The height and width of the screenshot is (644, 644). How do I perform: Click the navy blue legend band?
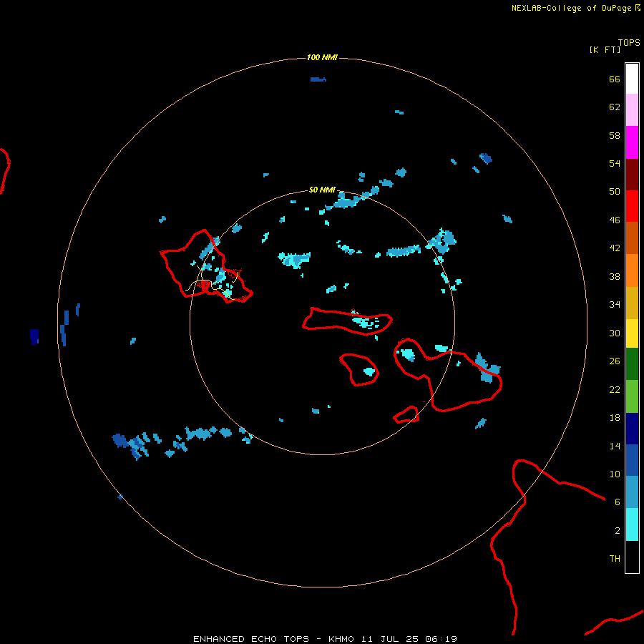coord(632,429)
